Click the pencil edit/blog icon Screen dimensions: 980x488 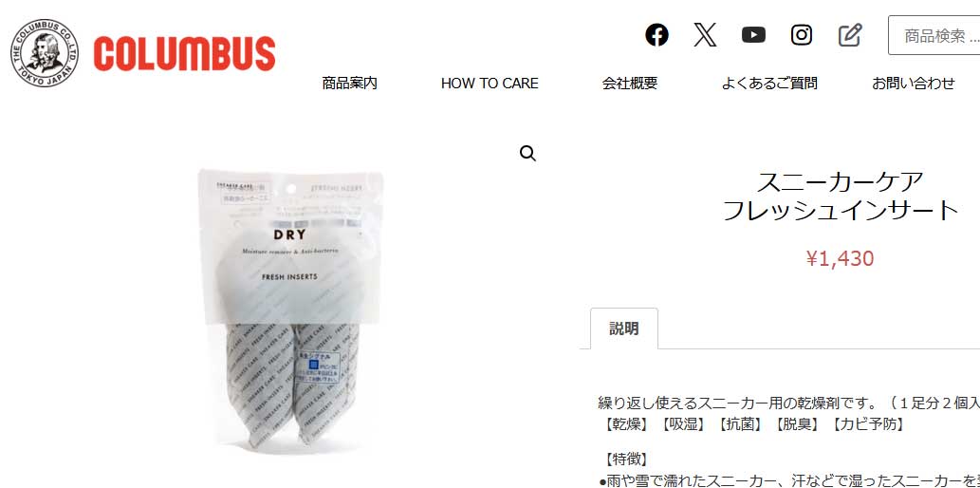[850, 35]
